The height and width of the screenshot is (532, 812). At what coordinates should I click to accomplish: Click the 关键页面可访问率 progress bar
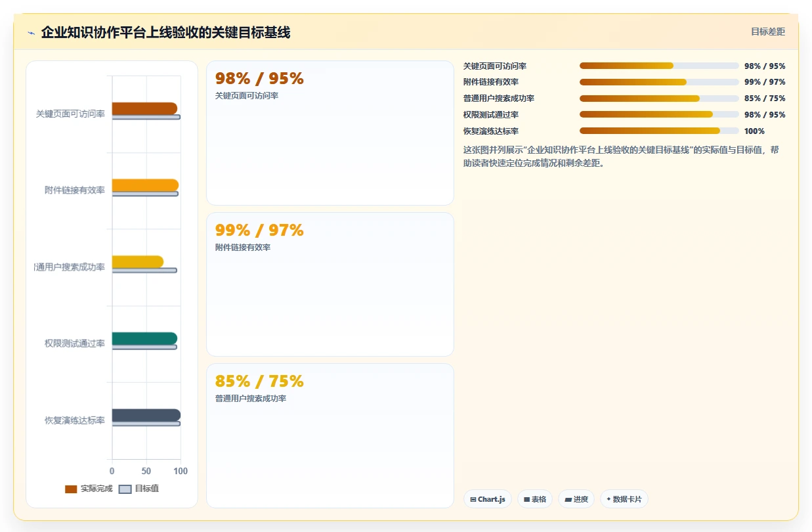pos(659,66)
